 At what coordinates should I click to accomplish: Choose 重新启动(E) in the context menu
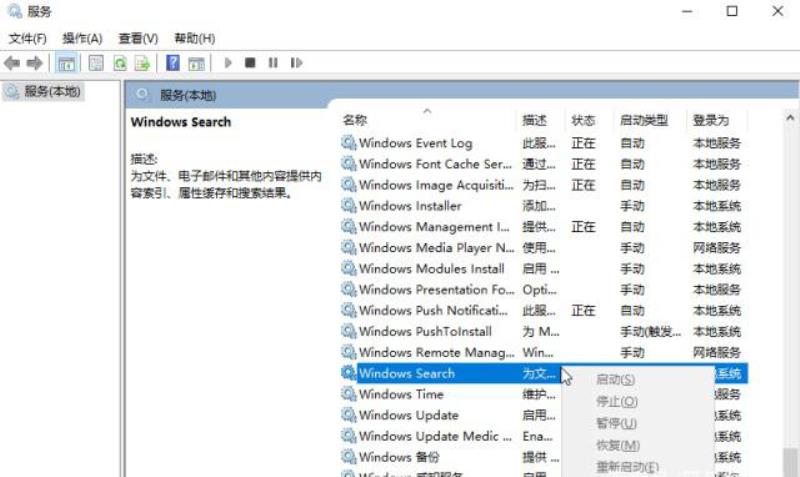[x=628, y=467]
